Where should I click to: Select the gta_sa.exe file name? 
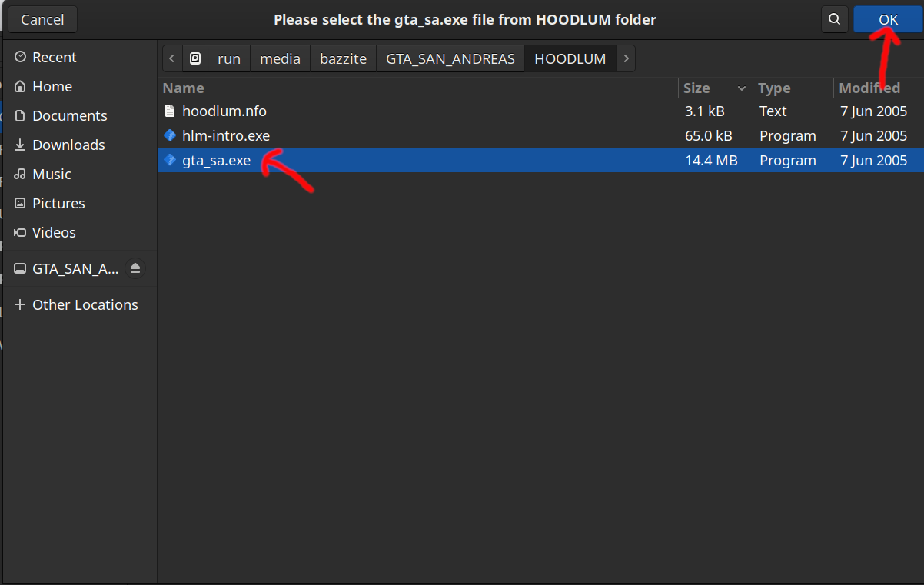(x=217, y=160)
